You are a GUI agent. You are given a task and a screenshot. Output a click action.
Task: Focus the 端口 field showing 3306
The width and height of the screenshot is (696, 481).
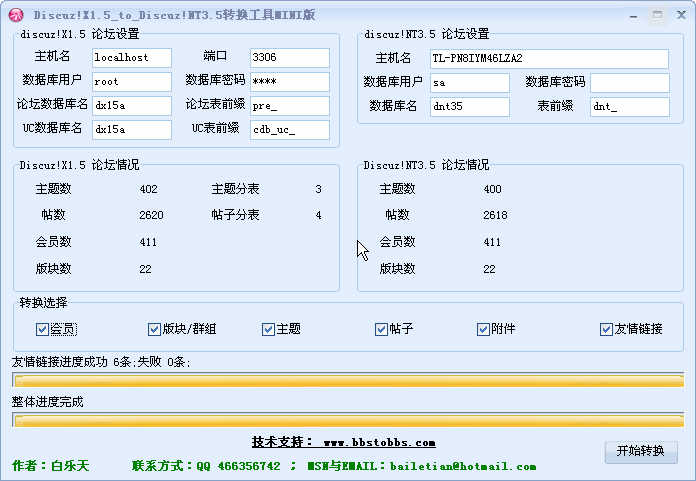pos(290,58)
